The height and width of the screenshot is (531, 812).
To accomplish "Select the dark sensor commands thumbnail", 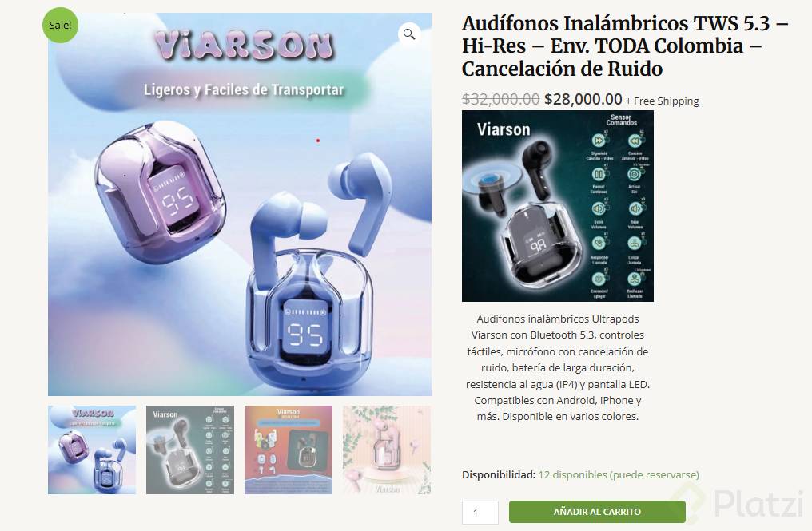I will (190, 450).
